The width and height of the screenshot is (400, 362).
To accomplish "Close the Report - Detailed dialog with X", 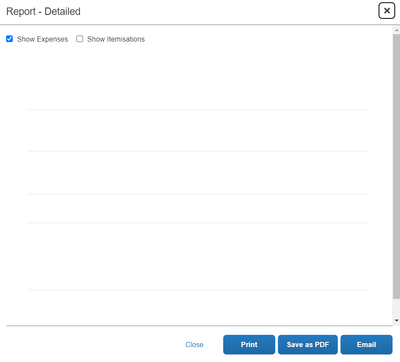I will (387, 11).
